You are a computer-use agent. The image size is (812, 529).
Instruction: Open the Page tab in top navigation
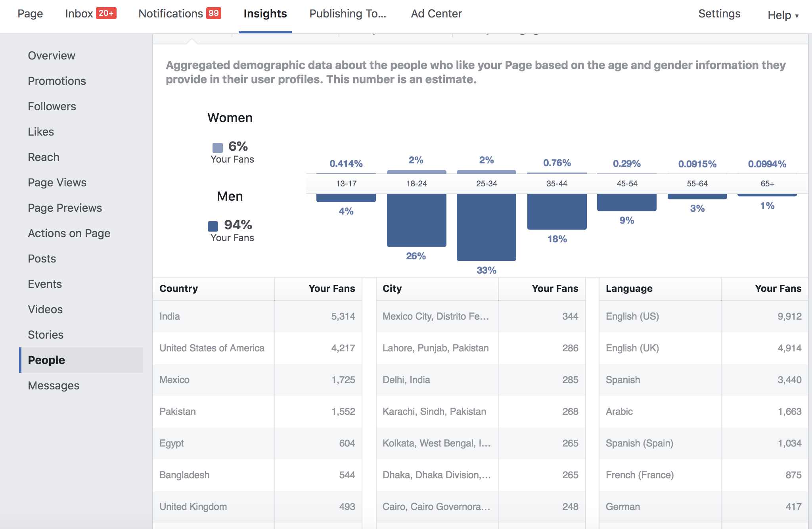click(x=30, y=13)
